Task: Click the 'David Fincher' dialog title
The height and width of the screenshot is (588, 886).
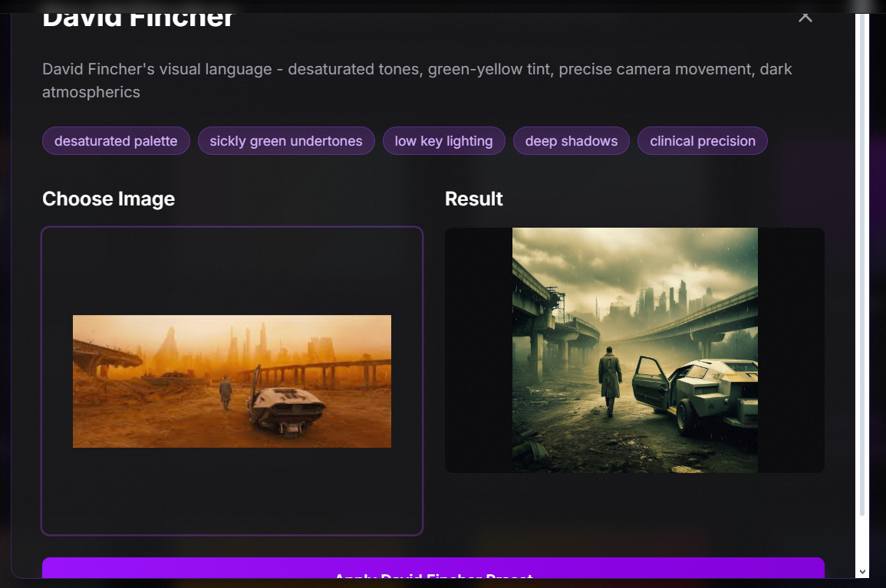Action: [138, 19]
